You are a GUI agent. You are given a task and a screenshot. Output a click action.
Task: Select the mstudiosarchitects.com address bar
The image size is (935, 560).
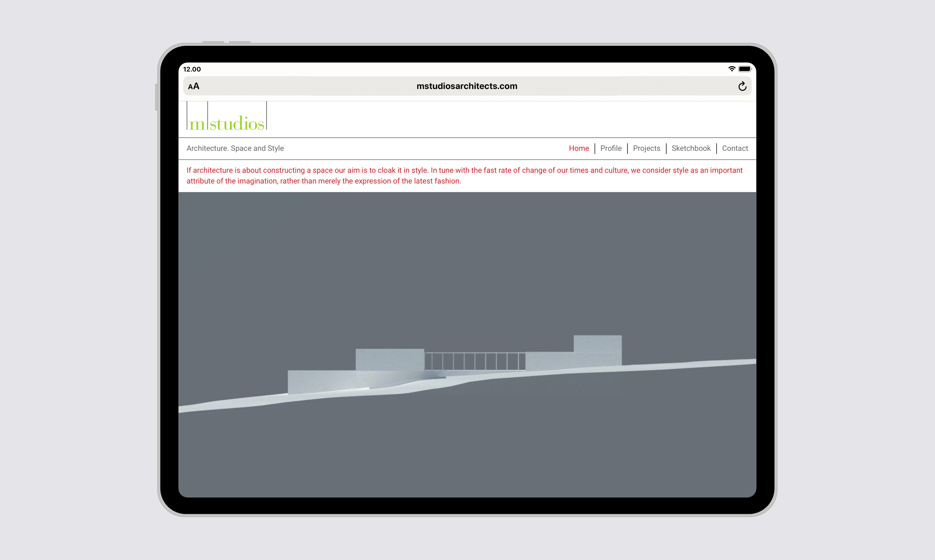tap(467, 86)
